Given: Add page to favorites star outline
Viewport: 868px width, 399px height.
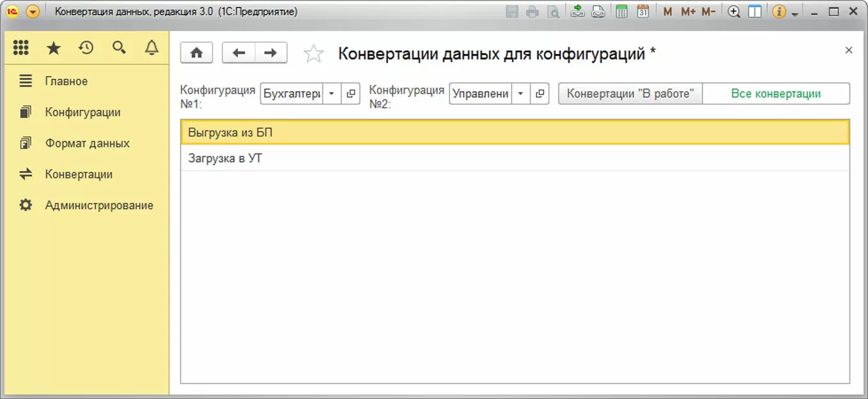Looking at the screenshot, I should click(313, 54).
